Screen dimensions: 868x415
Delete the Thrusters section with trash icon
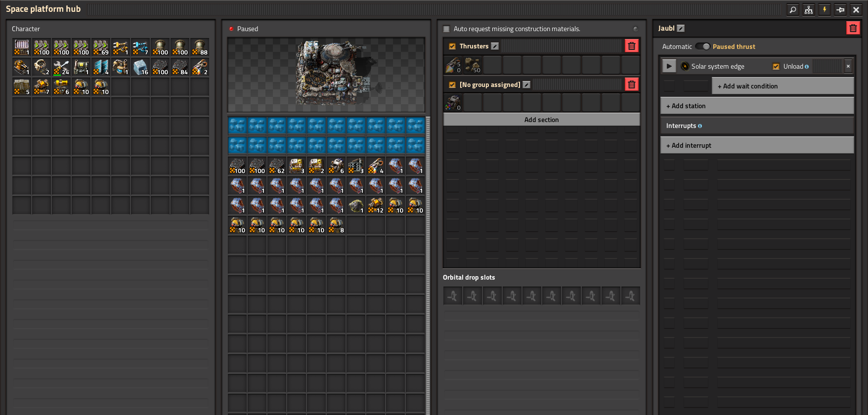click(632, 46)
